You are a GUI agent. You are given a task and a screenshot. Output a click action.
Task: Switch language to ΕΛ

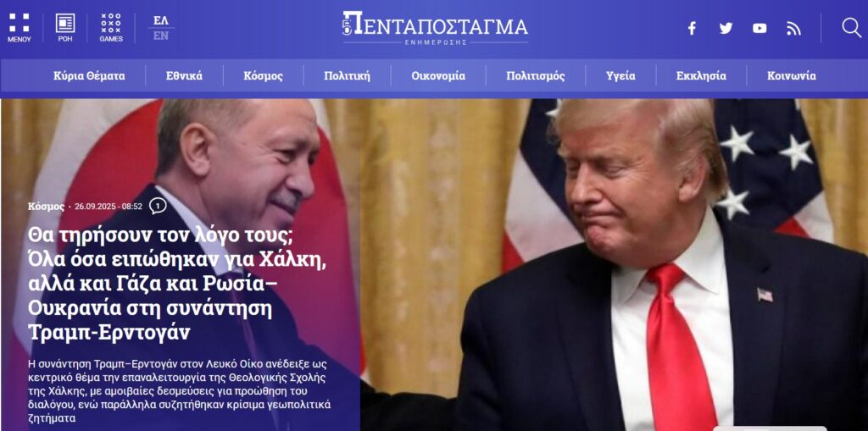[161, 20]
